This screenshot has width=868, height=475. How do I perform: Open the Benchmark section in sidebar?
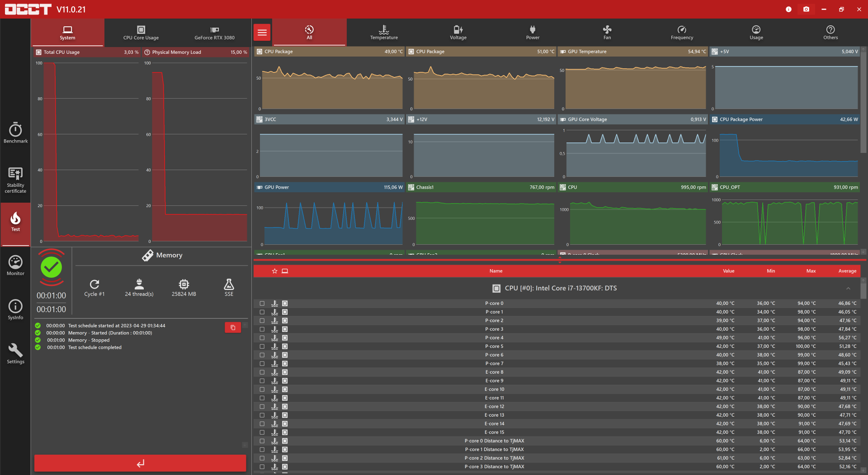[x=15, y=133]
